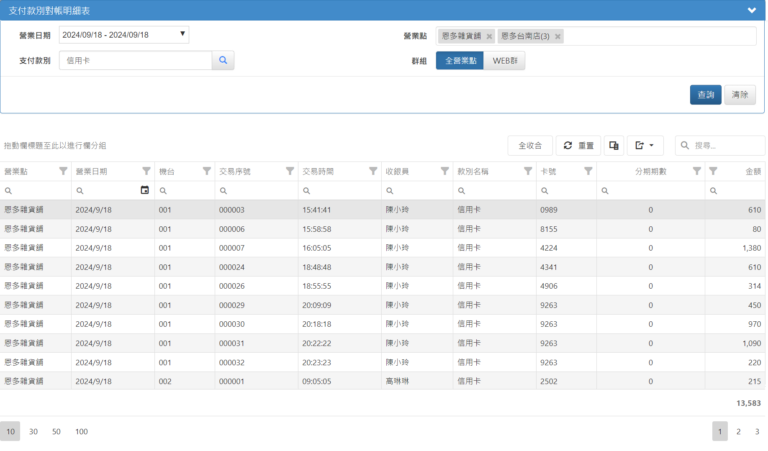Open filter for 收銀員 column
The width and height of the screenshot is (768, 451).
(x=445, y=171)
